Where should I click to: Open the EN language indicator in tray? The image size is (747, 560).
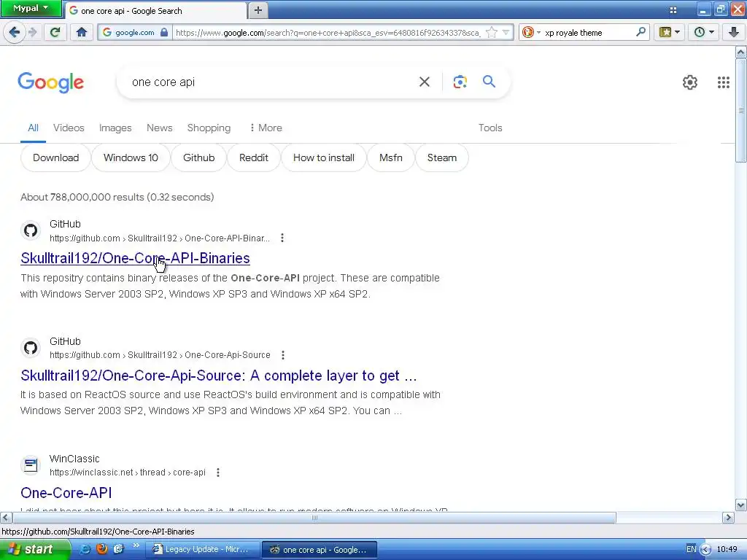pos(692,550)
